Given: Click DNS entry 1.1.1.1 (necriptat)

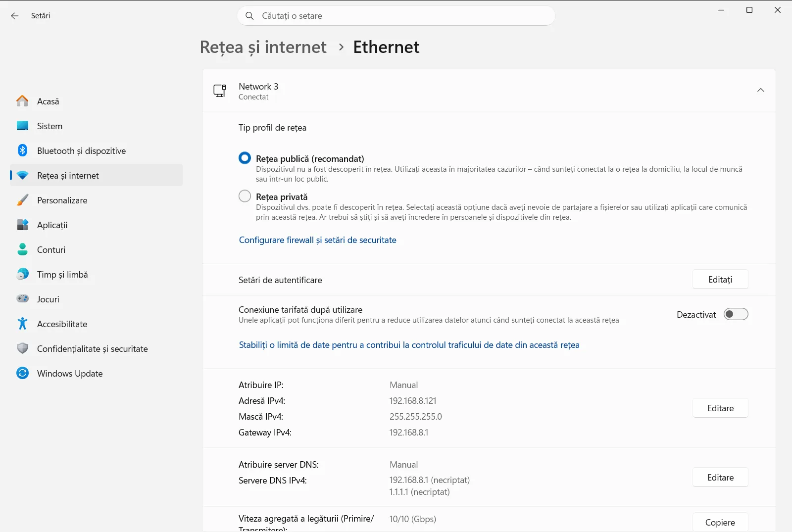Looking at the screenshot, I should coord(420,492).
